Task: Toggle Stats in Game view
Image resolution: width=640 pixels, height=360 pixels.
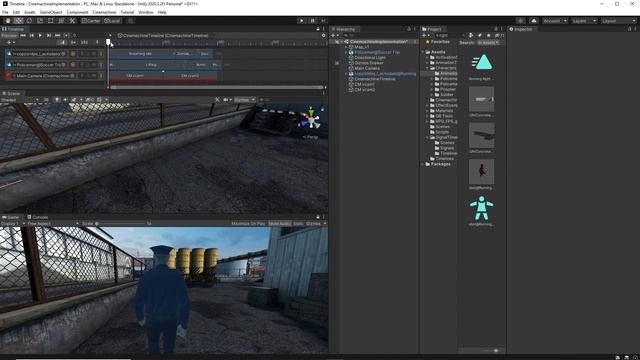Action: click(298, 224)
